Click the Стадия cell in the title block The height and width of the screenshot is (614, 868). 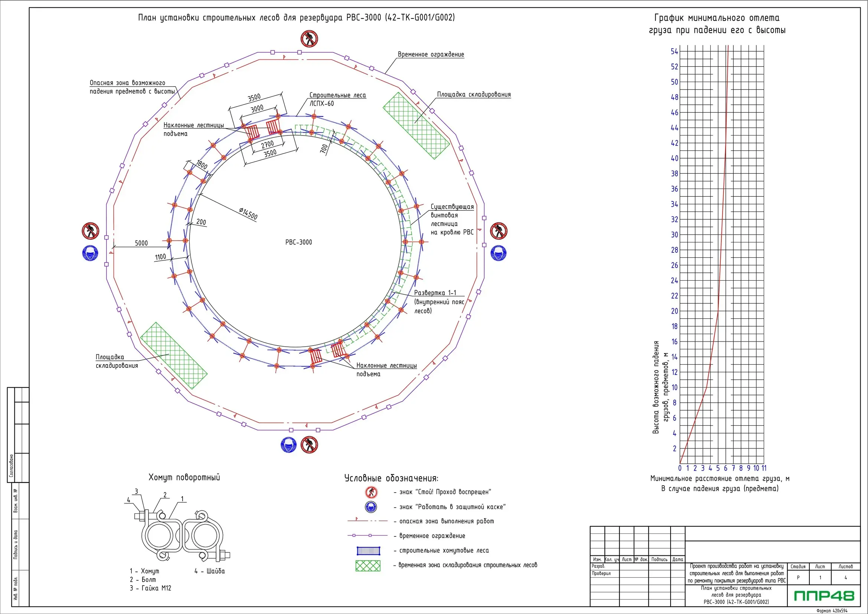(x=798, y=566)
